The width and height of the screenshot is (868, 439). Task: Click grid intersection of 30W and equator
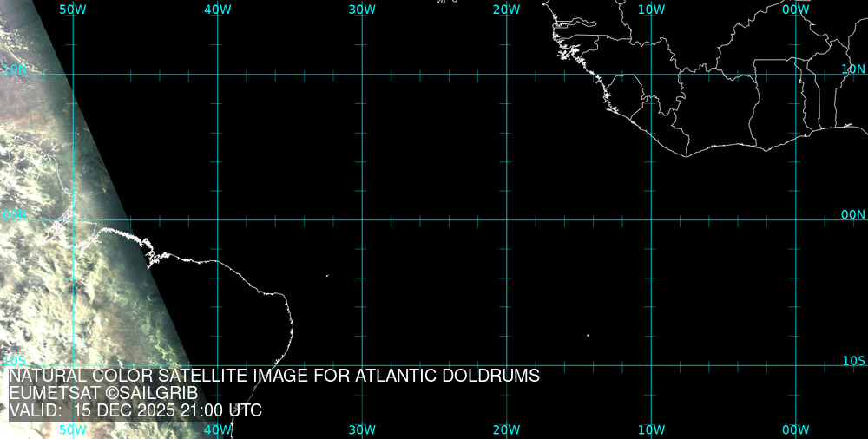362,219
